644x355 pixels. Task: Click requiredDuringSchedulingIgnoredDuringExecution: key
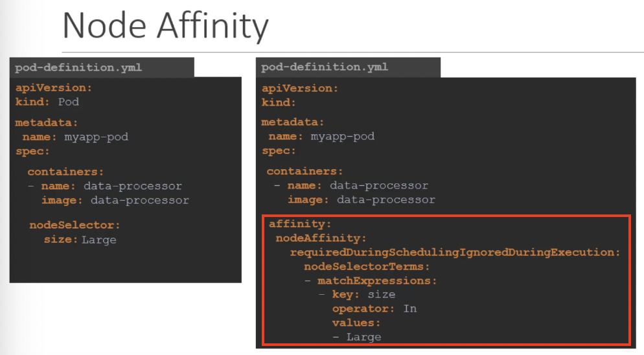coord(455,252)
